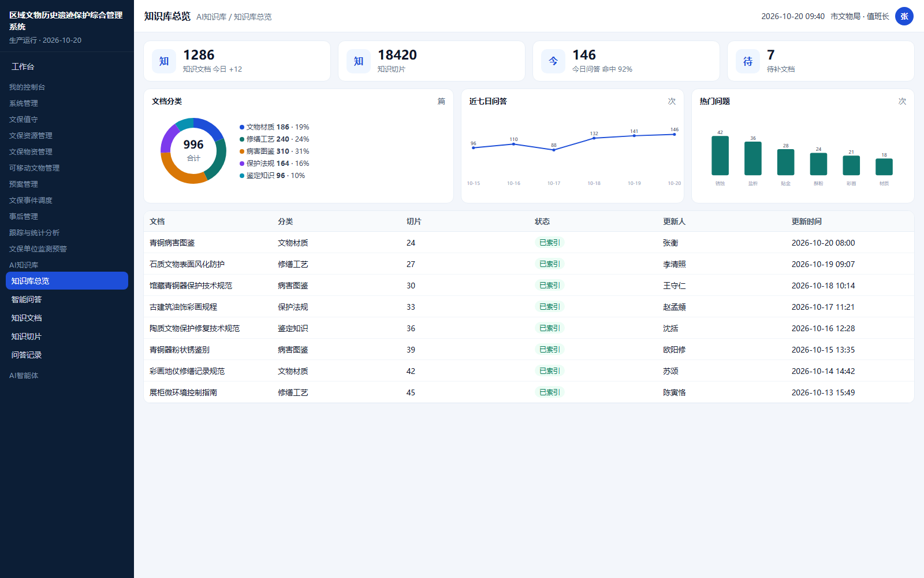Viewport: 924px width, 578px height.
Task: Open document row 展柜微环境控制指南
Action: (529, 392)
